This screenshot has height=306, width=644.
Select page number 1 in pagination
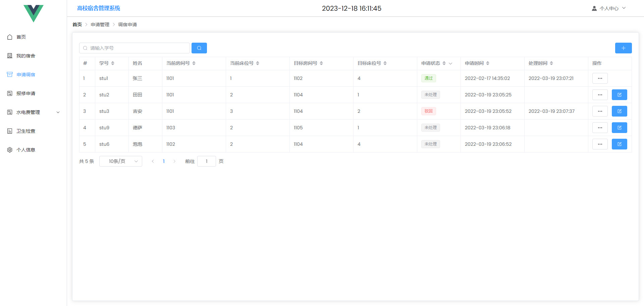[164, 161]
